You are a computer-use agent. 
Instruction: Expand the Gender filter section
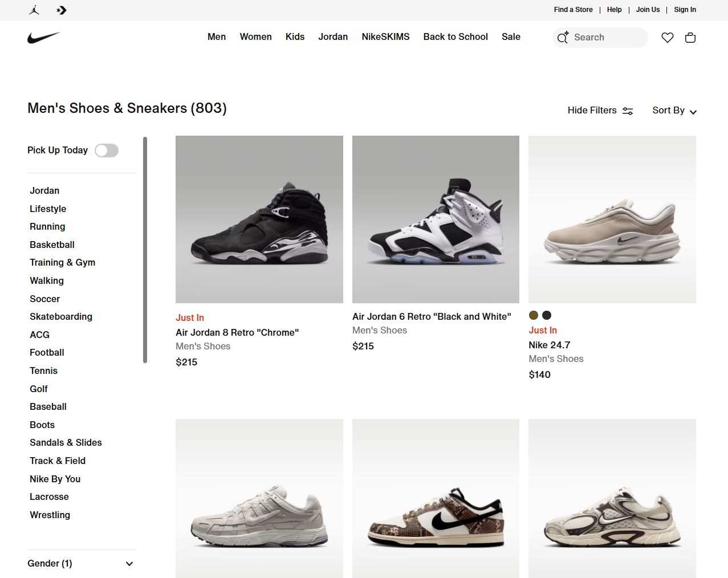pos(82,563)
